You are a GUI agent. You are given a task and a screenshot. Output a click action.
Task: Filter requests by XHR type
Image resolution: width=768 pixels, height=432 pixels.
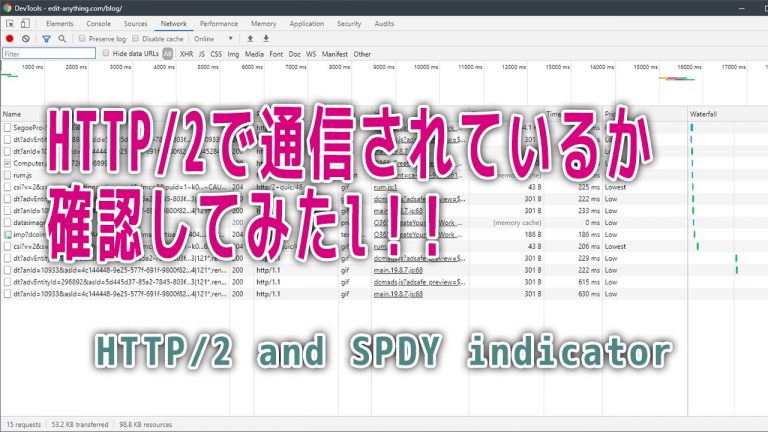tap(186, 54)
